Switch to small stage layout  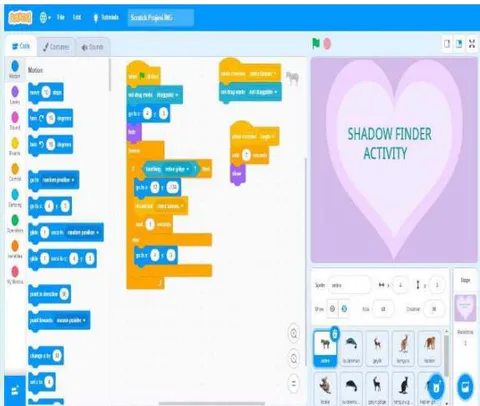(x=447, y=44)
